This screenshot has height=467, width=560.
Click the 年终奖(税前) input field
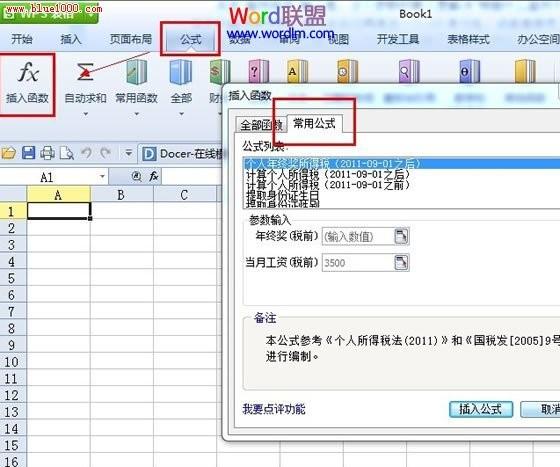[x=358, y=236]
